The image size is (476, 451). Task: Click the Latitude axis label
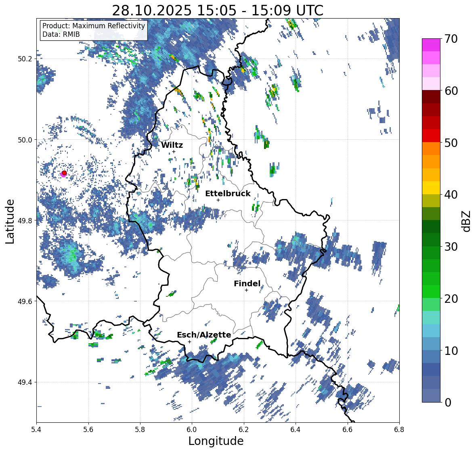(x=10, y=221)
